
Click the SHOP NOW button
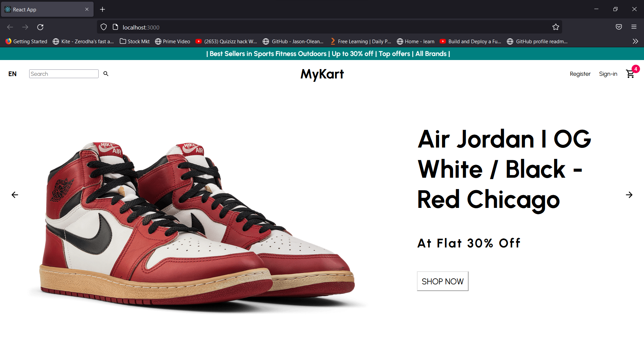pyautogui.click(x=442, y=281)
